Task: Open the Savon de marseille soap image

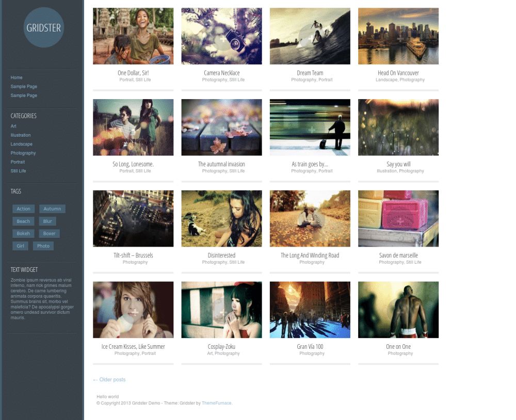Action: [x=398, y=219]
